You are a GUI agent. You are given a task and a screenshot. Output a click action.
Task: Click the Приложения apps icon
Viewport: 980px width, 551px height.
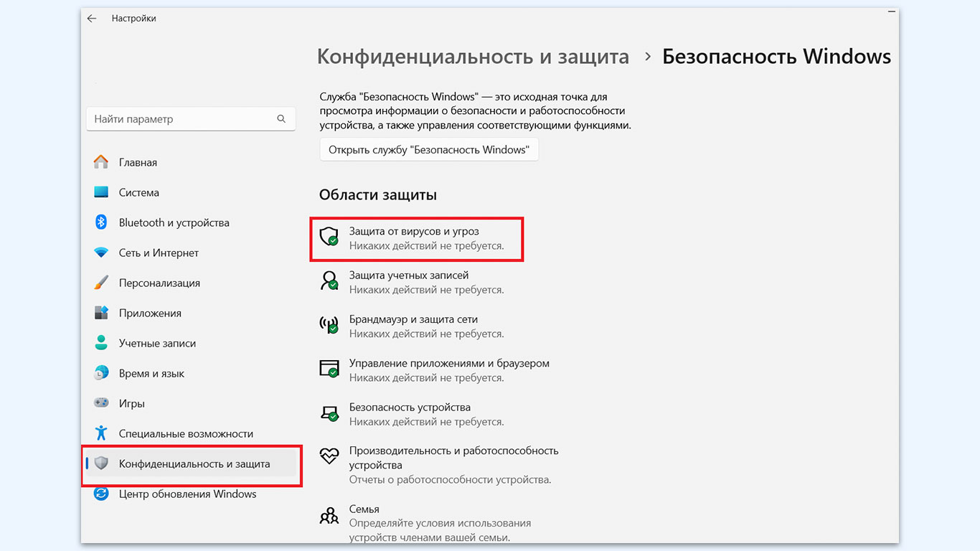pyautogui.click(x=101, y=313)
